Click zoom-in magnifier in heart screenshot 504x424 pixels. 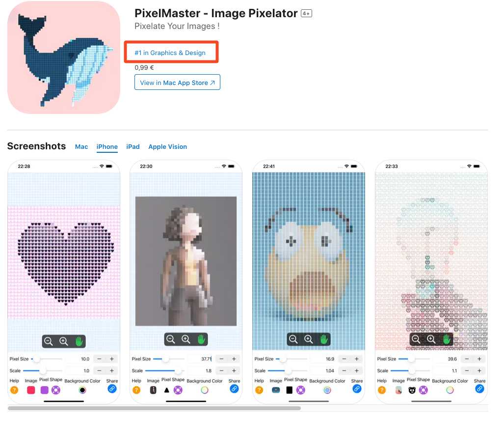[x=64, y=341]
